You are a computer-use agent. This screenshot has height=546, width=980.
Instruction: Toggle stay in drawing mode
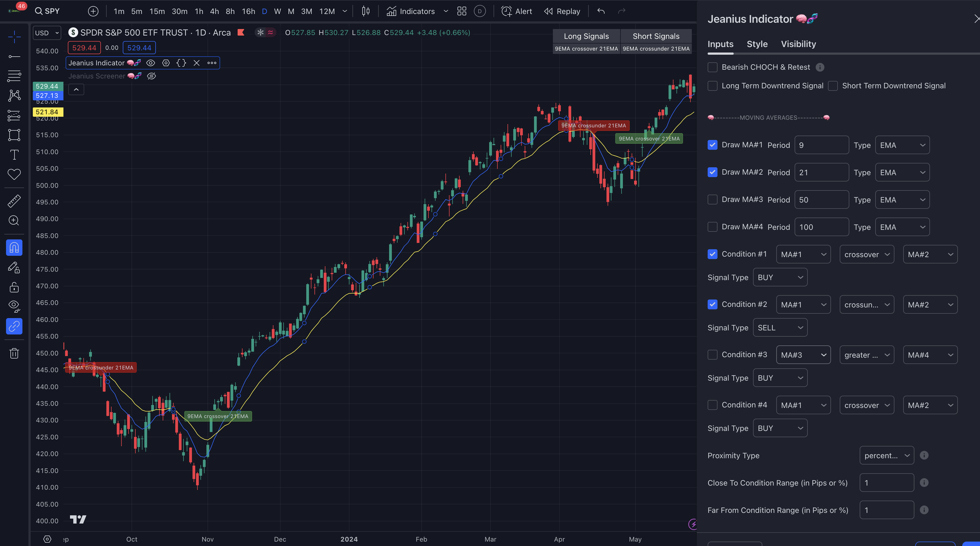[x=14, y=268]
